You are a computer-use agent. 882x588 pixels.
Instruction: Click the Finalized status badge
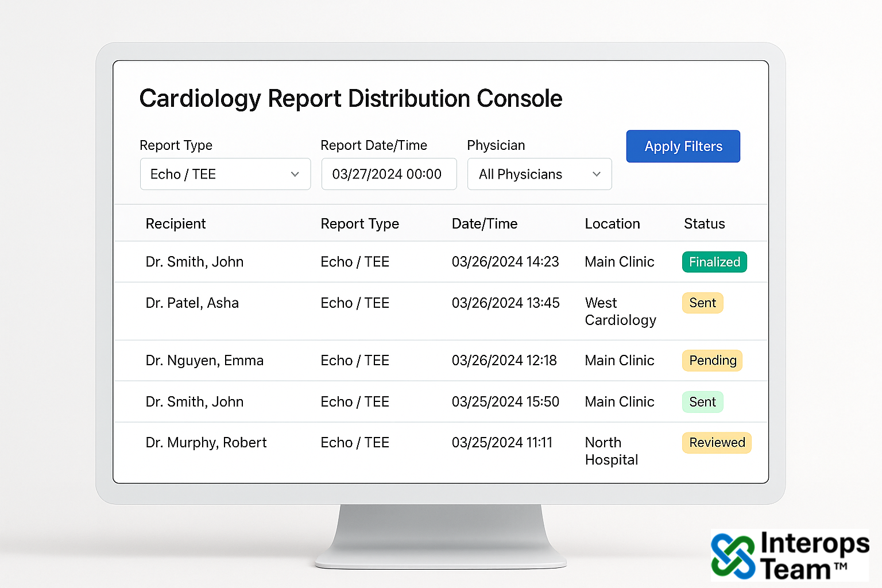[x=714, y=262]
